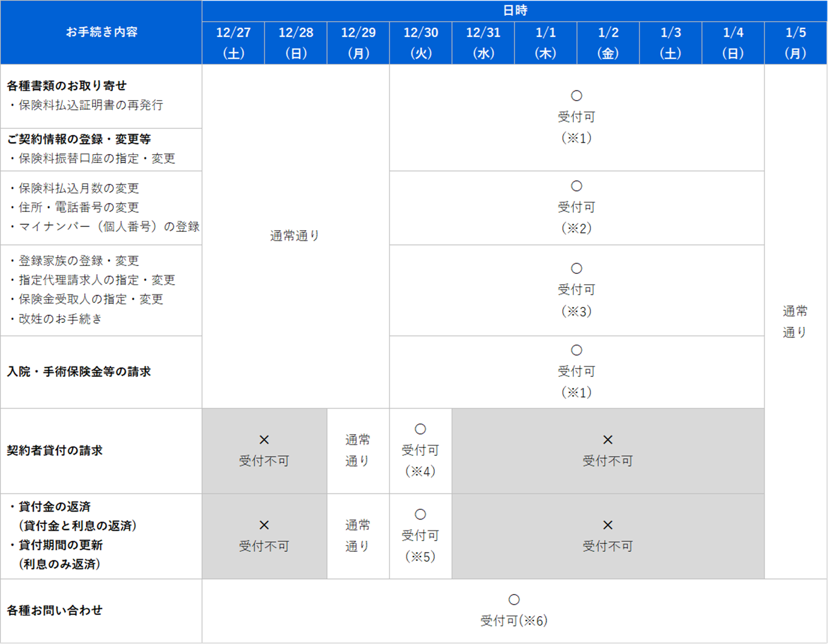Click the circle symbol above 受付可 (※3)
The image size is (828, 644).
576,268
